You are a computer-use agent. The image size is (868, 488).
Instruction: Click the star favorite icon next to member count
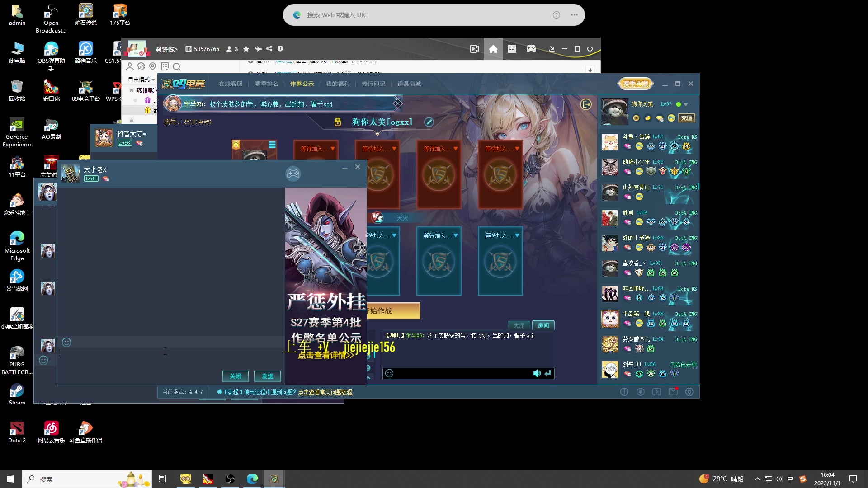(x=246, y=49)
